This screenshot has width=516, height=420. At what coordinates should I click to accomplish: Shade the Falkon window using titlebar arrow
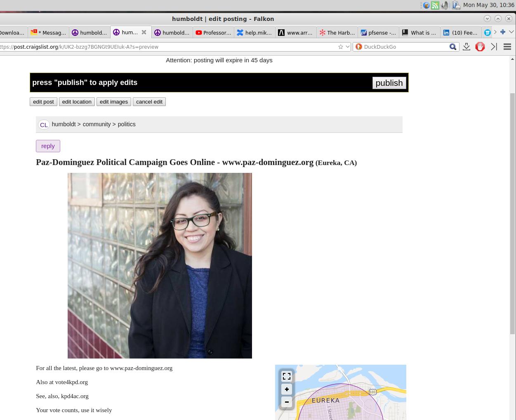(x=487, y=19)
